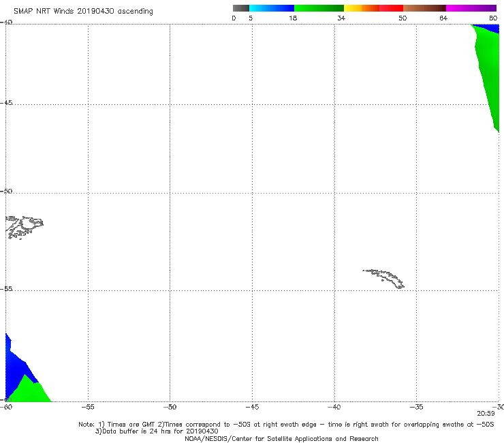
Task: Click the South Georgia island outline
Action: click(x=383, y=279)
